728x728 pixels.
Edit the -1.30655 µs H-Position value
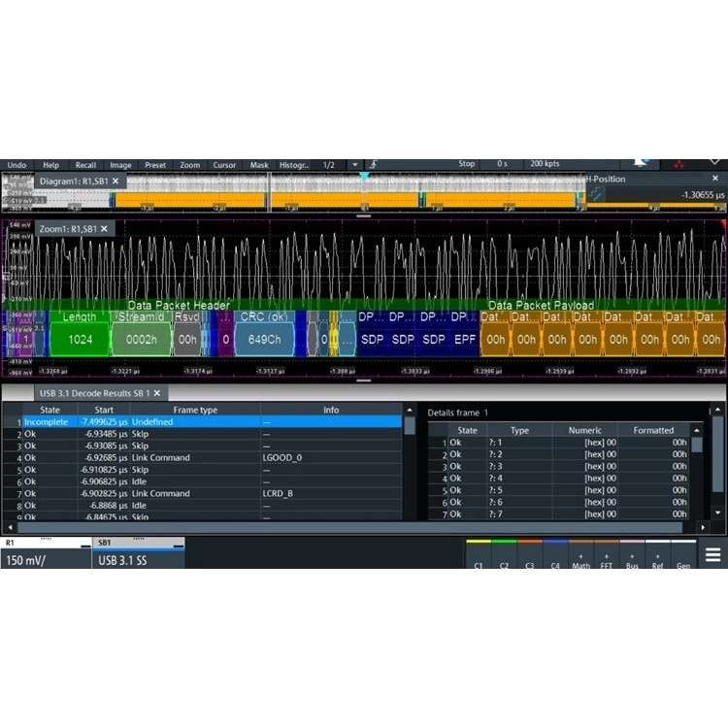click(703, 195)
